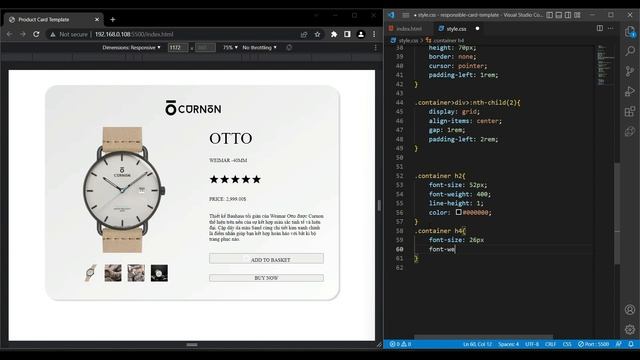The width and height of the screenshot is (640, 360).
Task: Select the second watch thumbnail
Action: click(x=113, y=273)
